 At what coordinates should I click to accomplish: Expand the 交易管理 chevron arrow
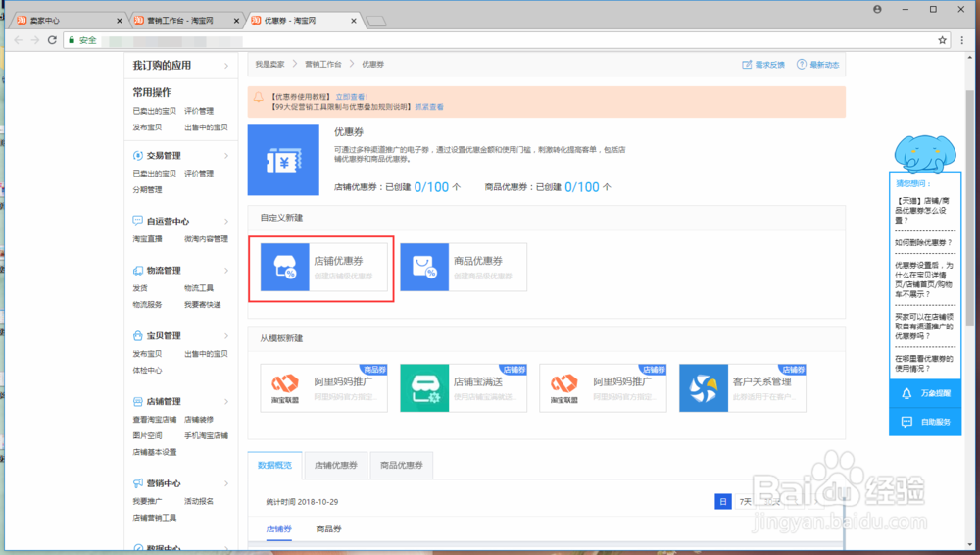tap(226, 155)
